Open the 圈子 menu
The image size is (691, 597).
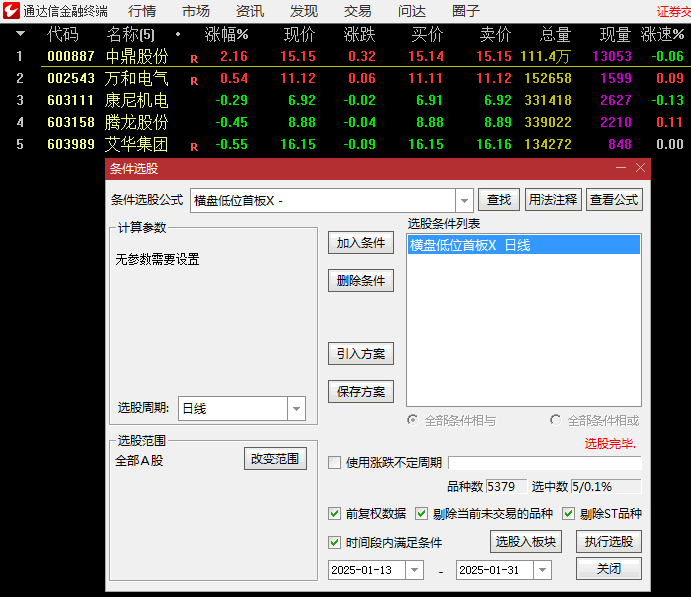click(465, 11)
